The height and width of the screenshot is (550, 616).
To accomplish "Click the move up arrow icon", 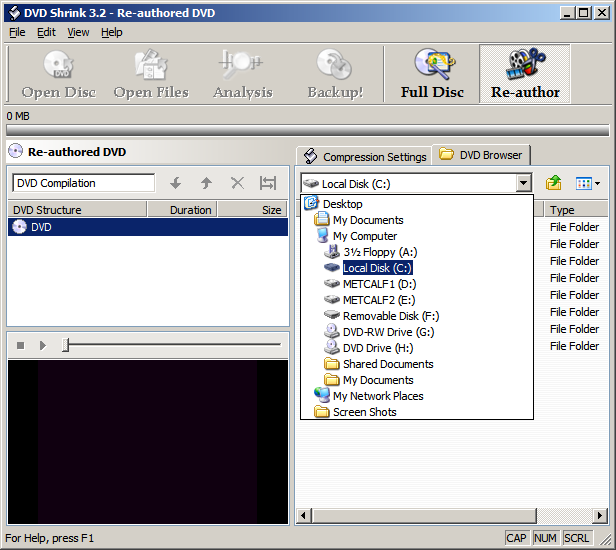I will (206, 183).
